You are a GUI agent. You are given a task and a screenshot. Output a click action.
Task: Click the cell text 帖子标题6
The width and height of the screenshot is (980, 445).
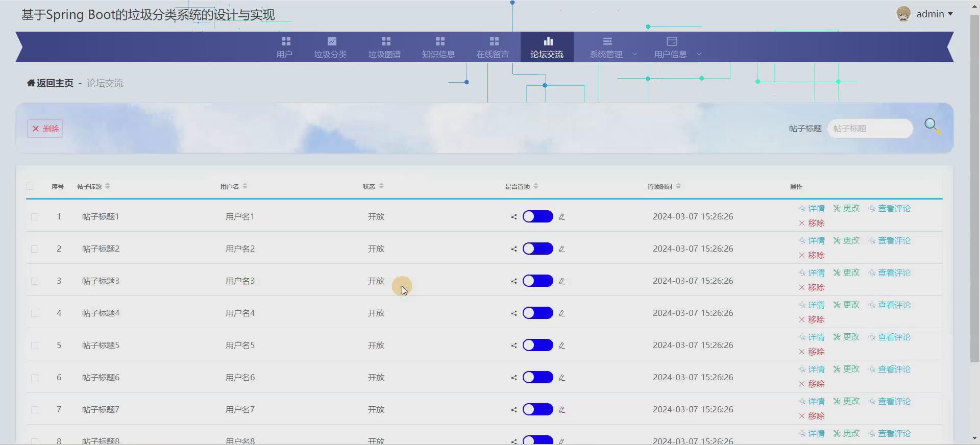pyautogui.click(x=101, y=377)
